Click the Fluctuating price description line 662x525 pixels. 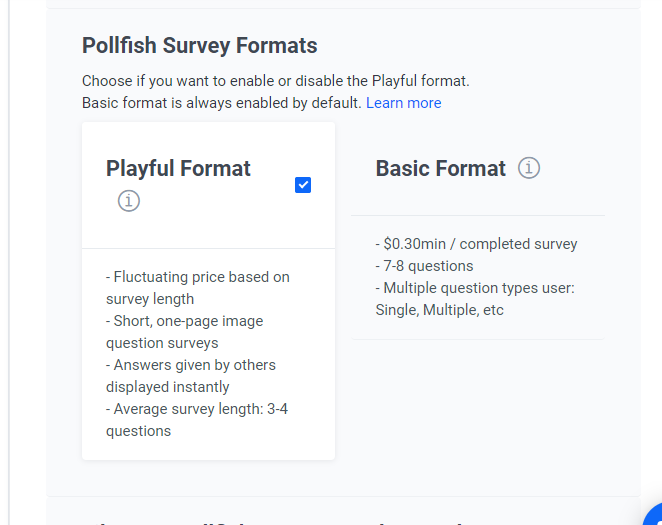197,277
